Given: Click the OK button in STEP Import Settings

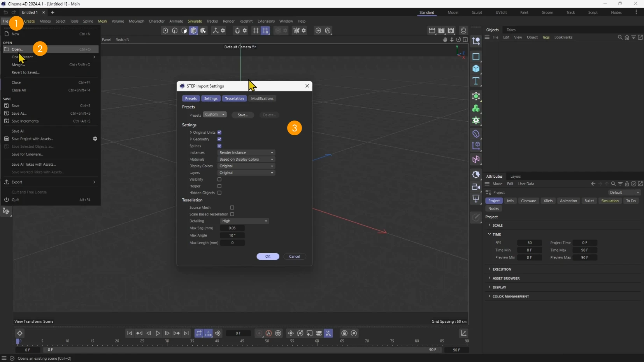Looking at the screenshot, I should click(268, 256).
